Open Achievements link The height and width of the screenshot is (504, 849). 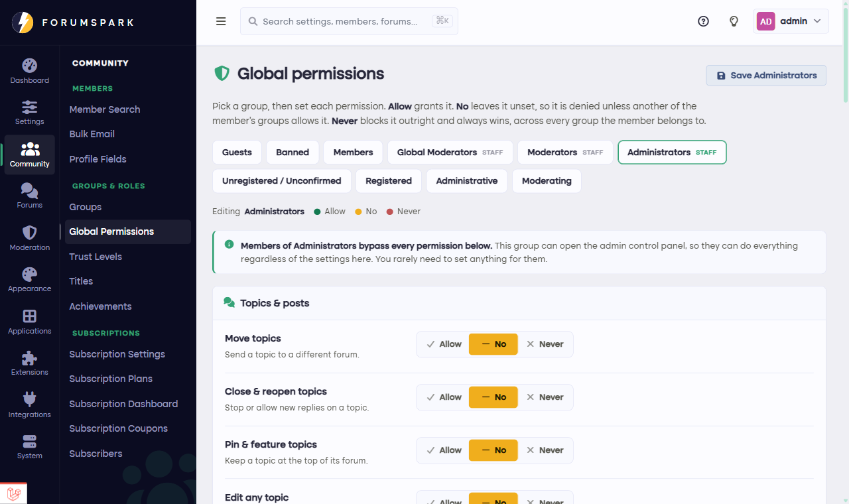tap(101, 306)
